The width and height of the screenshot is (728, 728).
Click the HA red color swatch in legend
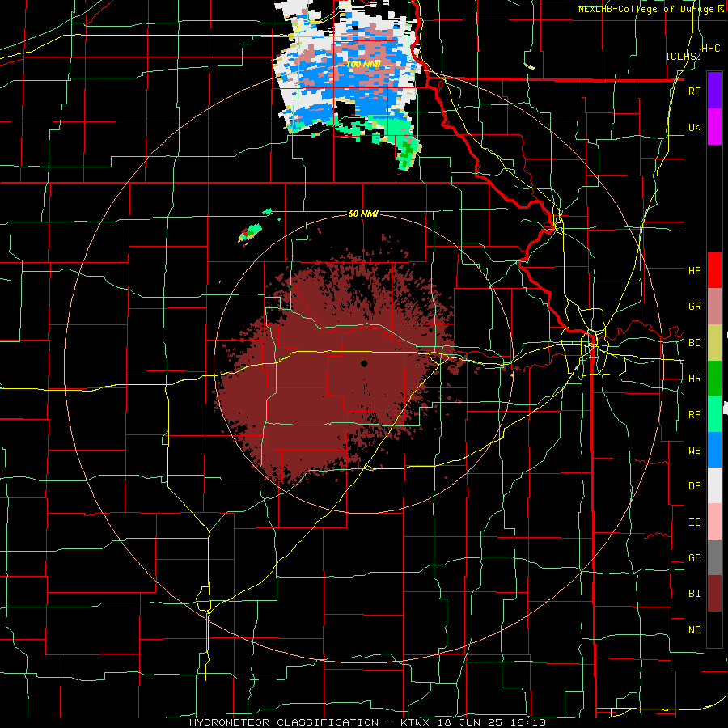pyautogui.click(x=714, y=270)
